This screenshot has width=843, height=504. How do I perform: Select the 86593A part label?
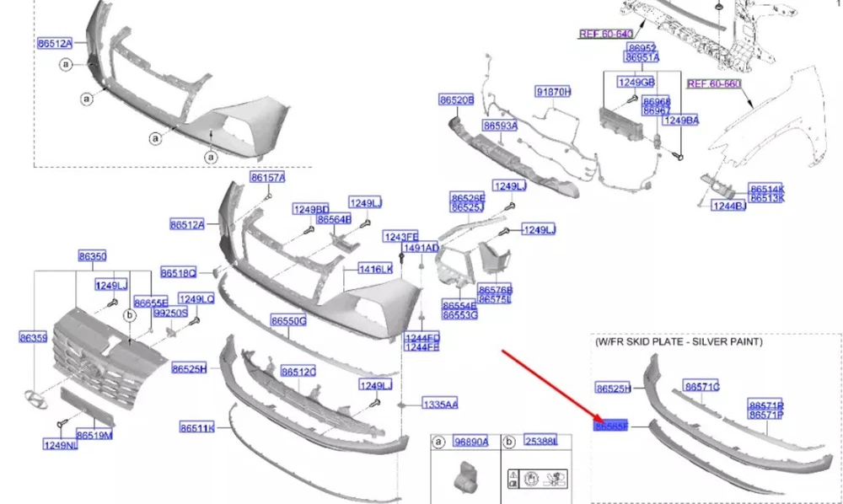[x=500, y=126]
